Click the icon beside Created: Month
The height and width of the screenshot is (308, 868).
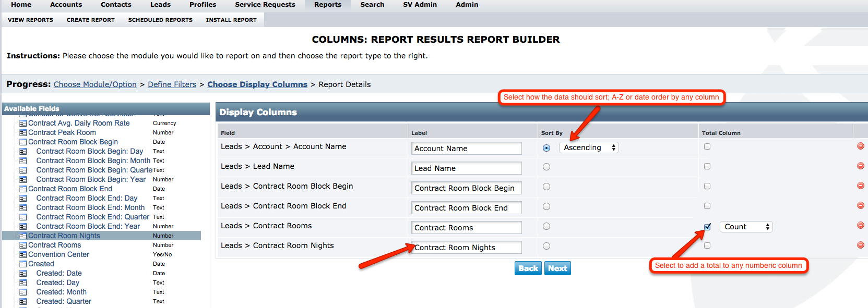click(x=23, y=292)
